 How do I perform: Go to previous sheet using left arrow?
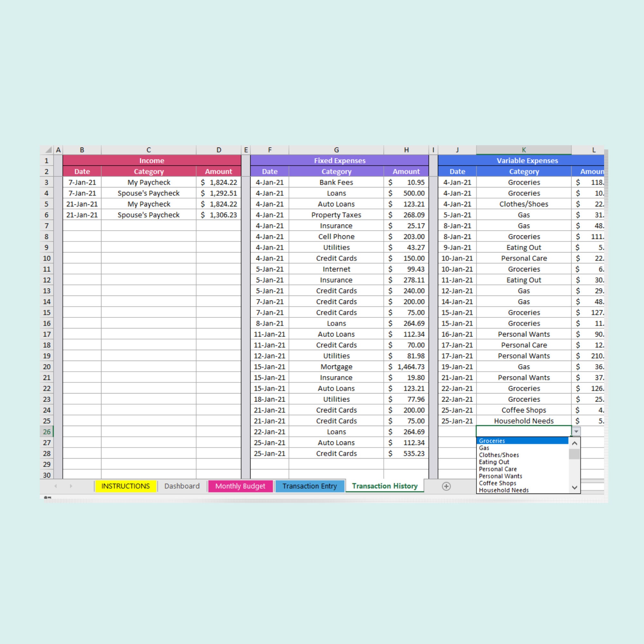56,486
